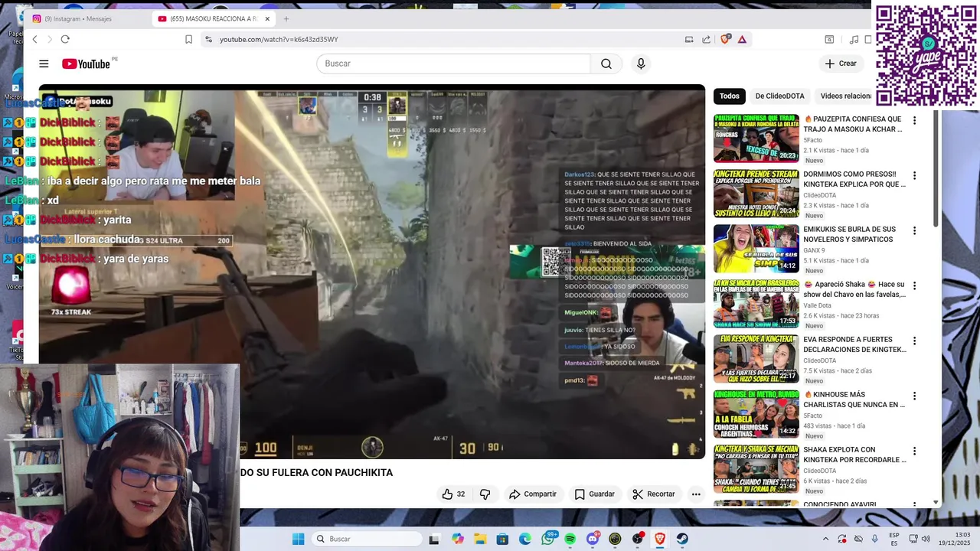Go to the YouTube home logo
This screenshot has height=551, width=980.
pos(87,64)
